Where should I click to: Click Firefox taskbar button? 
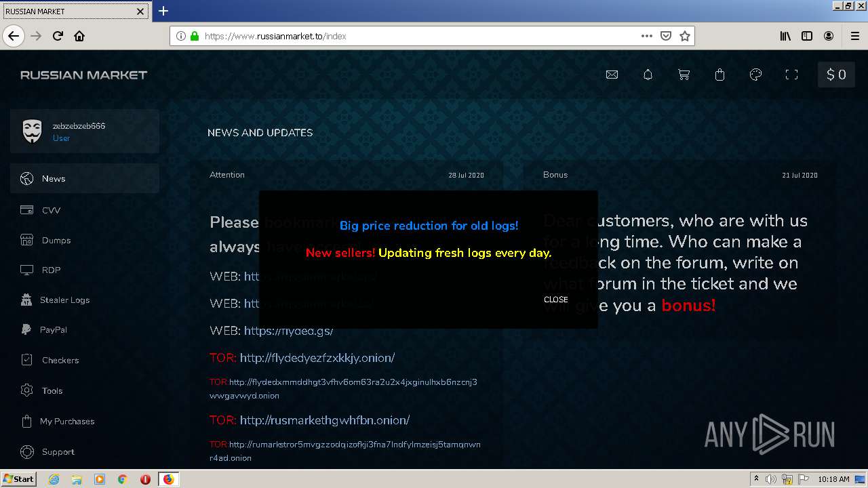[169, 479]
